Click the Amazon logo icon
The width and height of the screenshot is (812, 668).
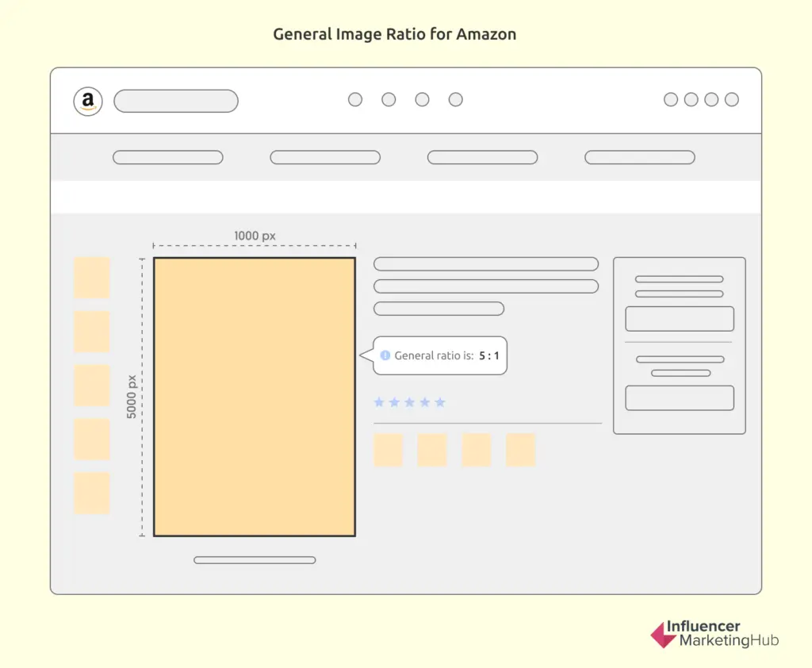88,102
